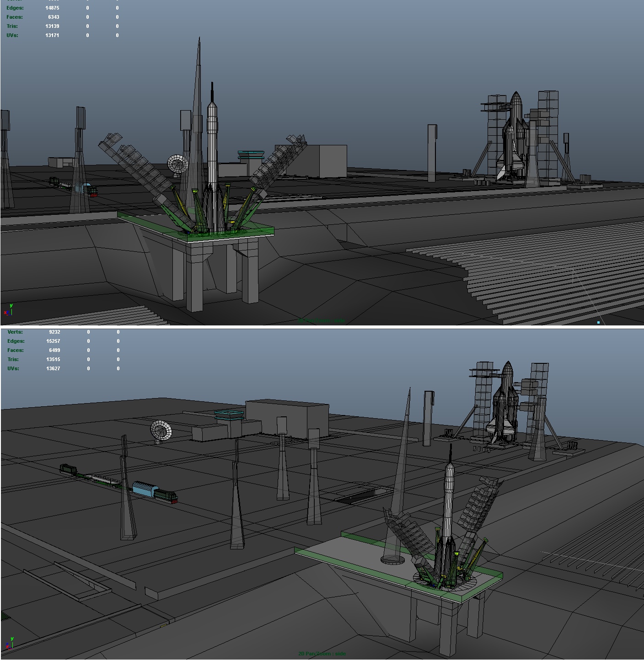Image resolution: width=644 pixels, height=660 pixels.
Task: Click the Verts count 9232
Action: coord(54,332)
